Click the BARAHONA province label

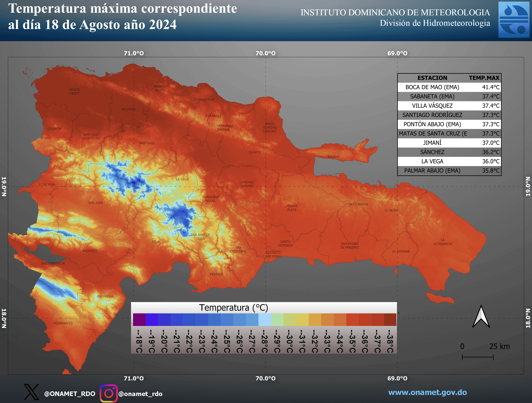(105, 296)
